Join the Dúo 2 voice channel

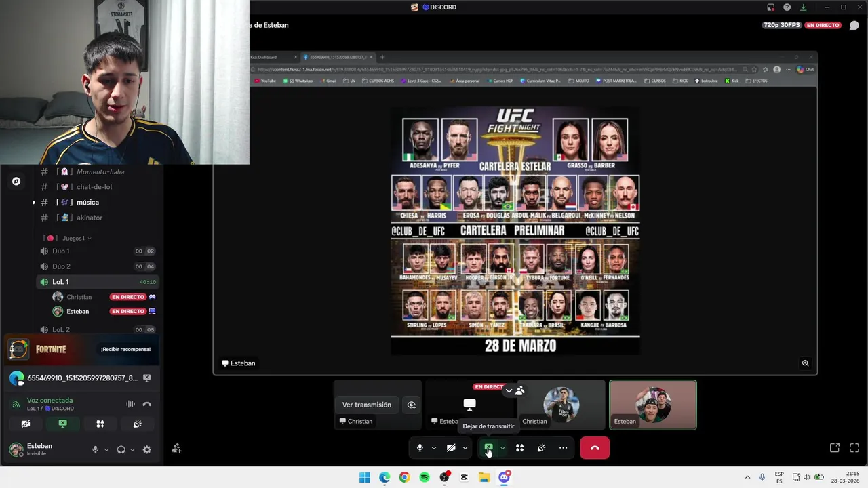pyautogui.click(x=98, y=266)
